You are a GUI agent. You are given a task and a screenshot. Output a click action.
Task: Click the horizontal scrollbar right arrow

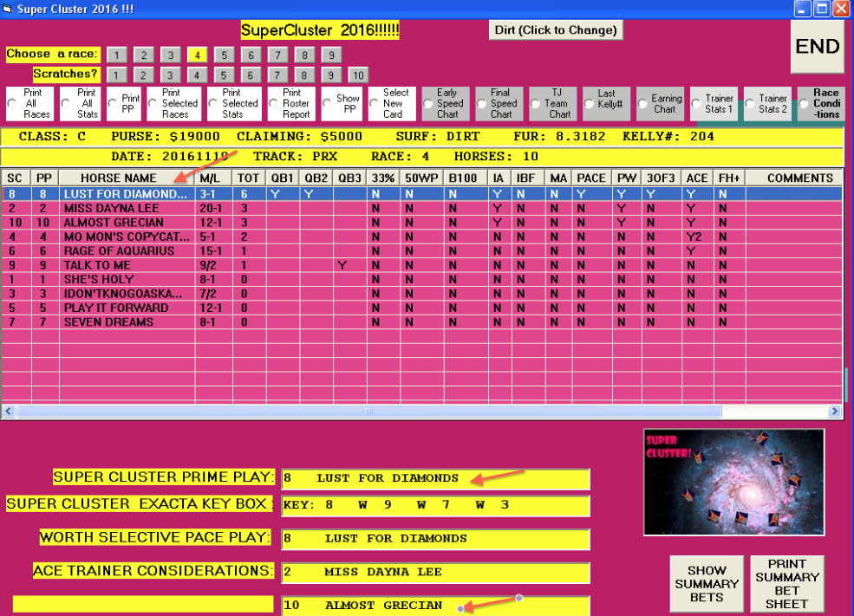coord(834,412)
